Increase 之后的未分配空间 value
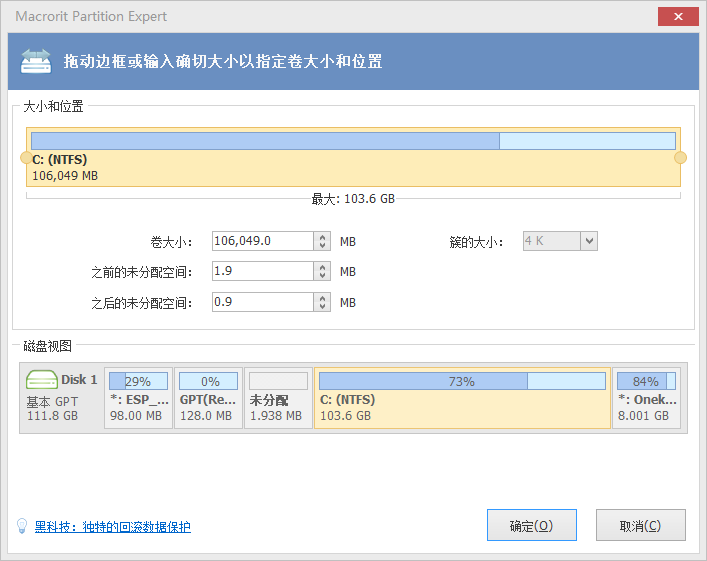 (x=322, y=297)
